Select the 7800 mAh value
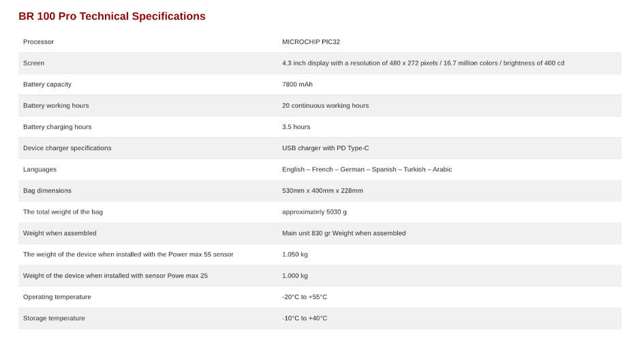The image size is (644, 348). [x=297, y=85]
